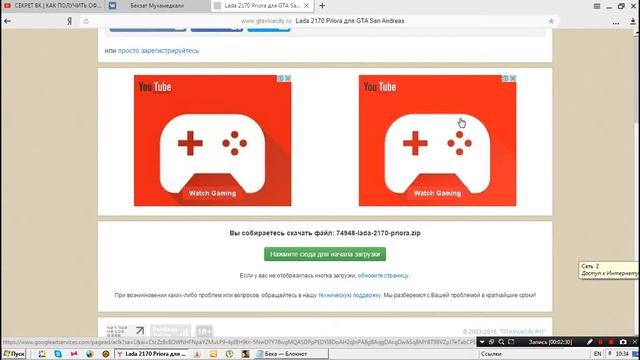Open the browser hamburger menu

coord(597,6)
